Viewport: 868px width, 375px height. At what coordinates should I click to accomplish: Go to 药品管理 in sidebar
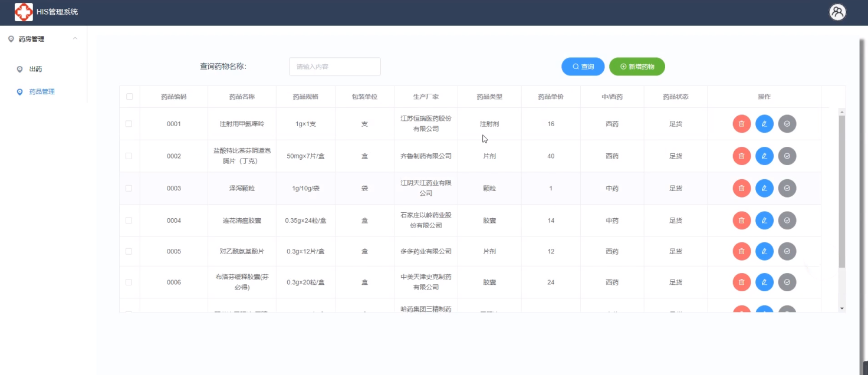[x=41, y=92]
